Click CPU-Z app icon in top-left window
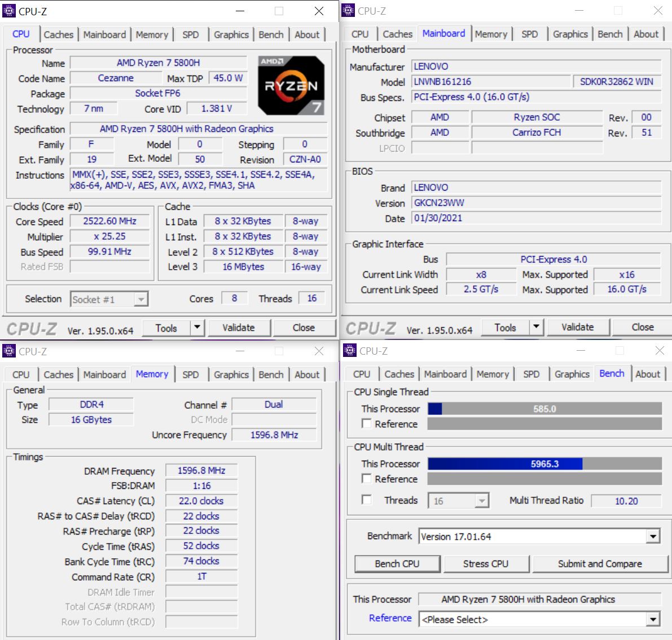 [9, 11]
